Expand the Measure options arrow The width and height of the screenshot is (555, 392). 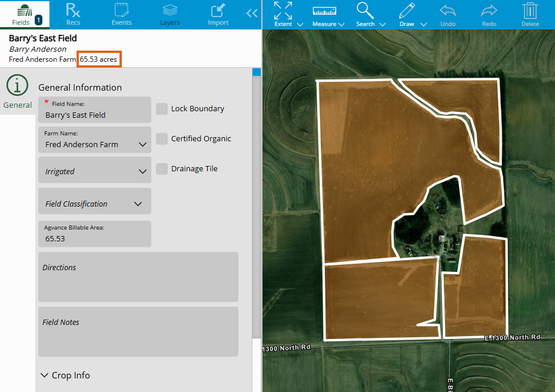(x=341, y=25)
